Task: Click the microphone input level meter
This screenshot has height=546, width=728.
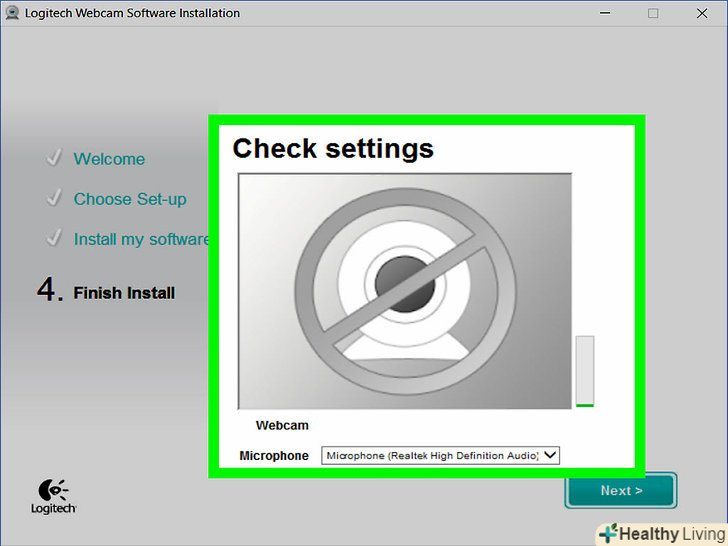Action: tap(584, 371)
